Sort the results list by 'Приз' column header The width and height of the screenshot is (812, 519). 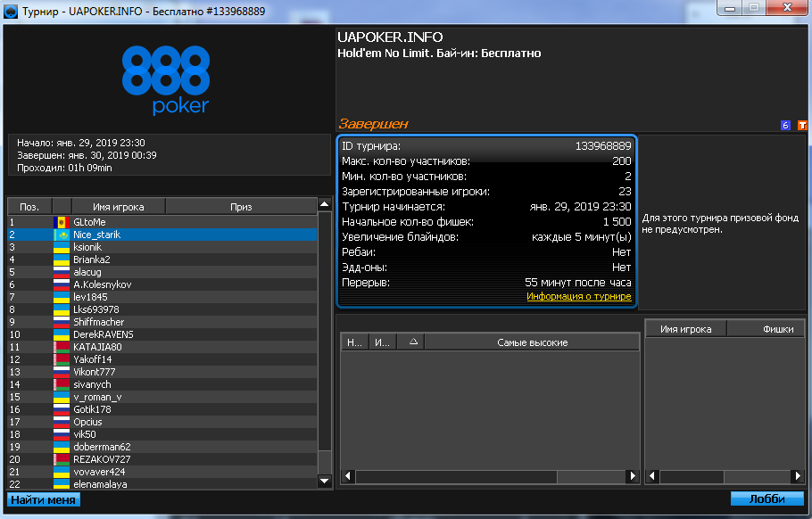coord(241,207)
